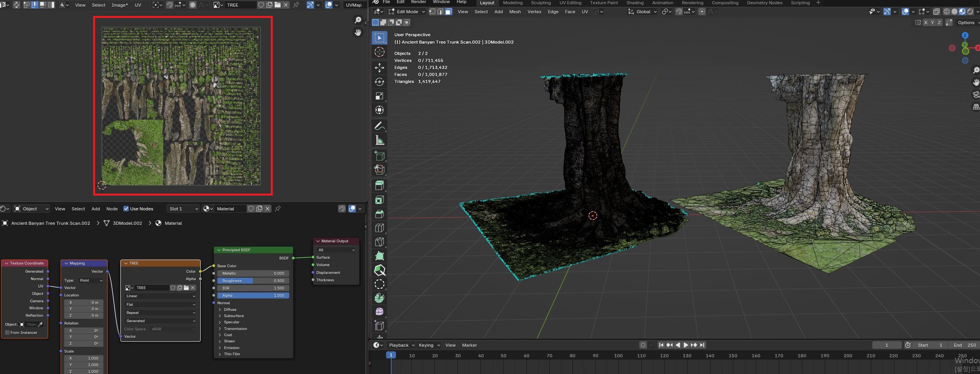Open the Mapping Type Point dropdown
Image resolution: width=980 pixels, height=374 pixels.
point(91,280)
